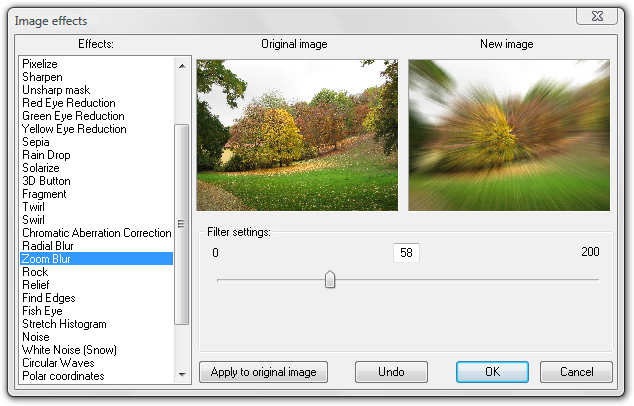
Task: Click the Cancel button
Action: 576,372
